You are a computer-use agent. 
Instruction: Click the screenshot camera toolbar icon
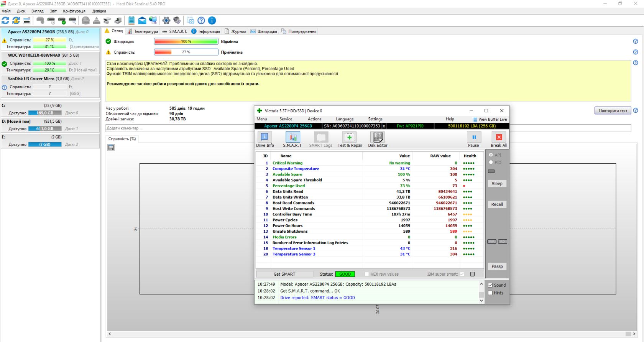[x=191, y=20]
